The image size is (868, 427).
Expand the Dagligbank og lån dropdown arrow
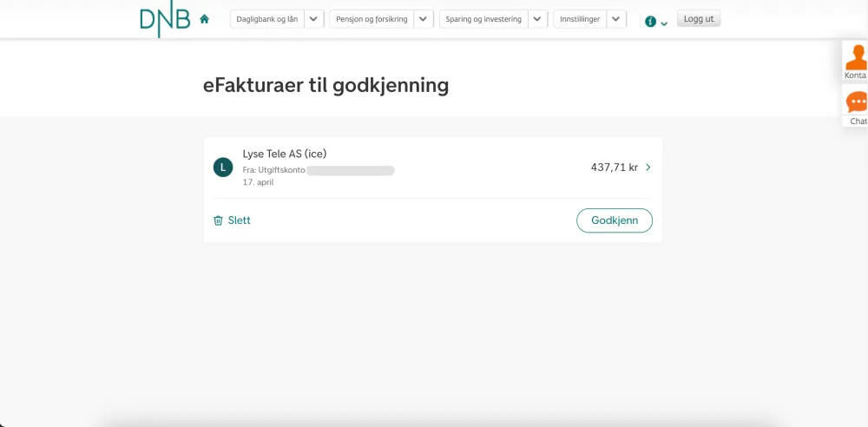coord(314,19)
